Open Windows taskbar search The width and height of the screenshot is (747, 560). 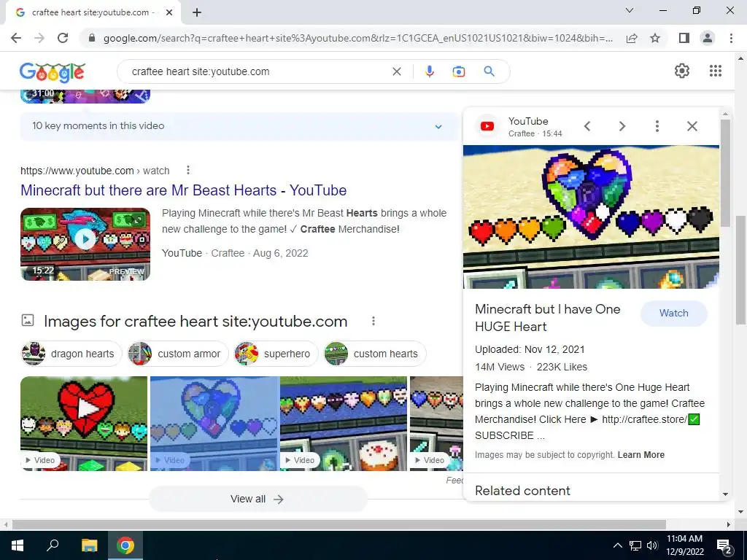[53, 545]
